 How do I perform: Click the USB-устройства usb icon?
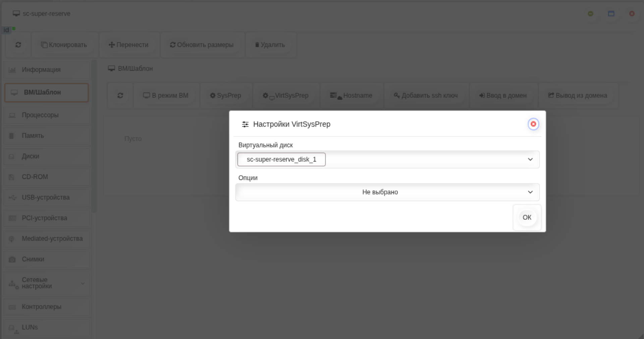[x=12, y=198]
